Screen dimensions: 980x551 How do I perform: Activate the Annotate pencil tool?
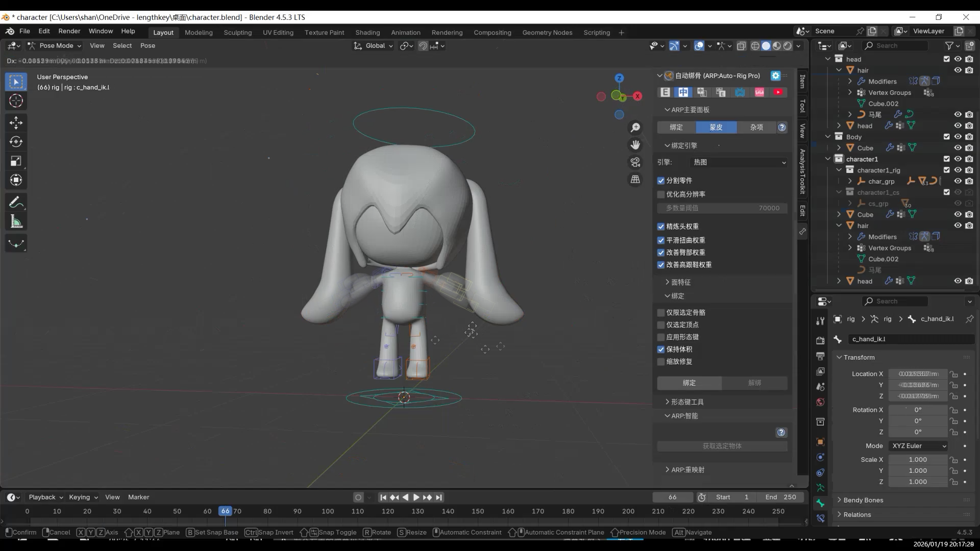(16, 203)
